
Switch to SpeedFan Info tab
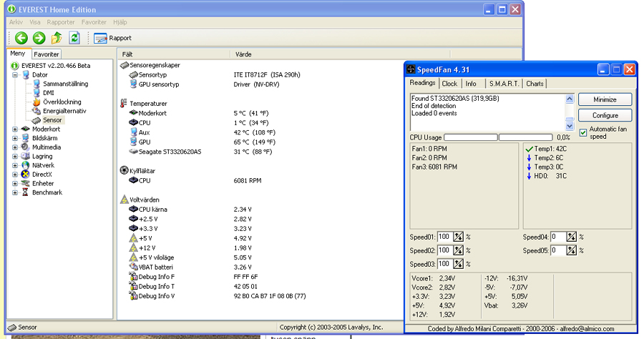pos(471,84)
